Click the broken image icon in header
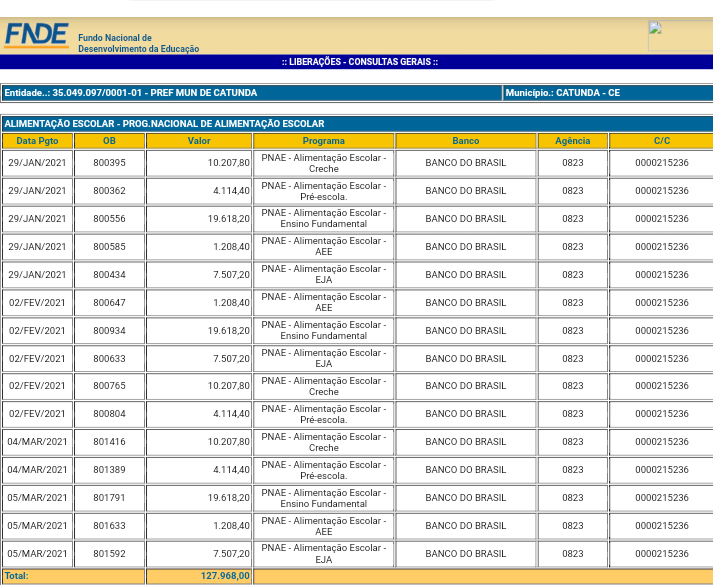 click(x=655, y=28)
